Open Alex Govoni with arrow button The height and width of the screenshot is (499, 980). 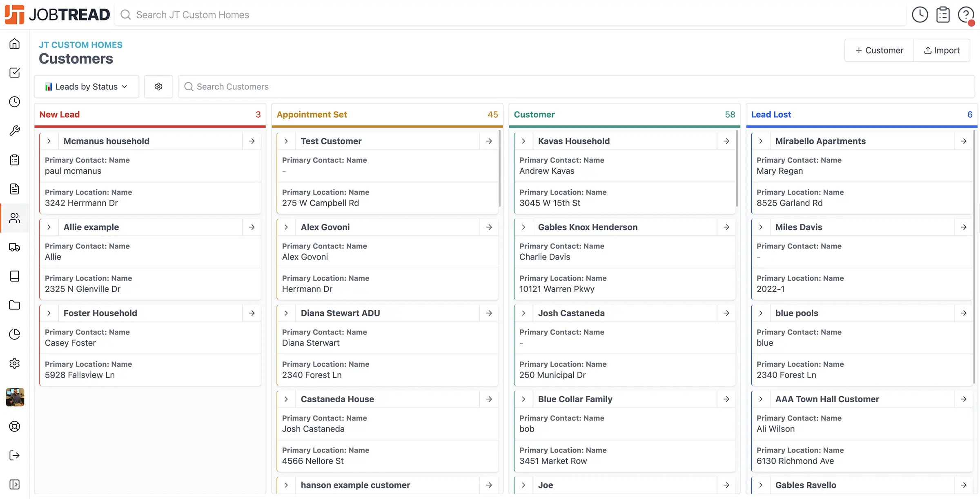tap(489, 227)
